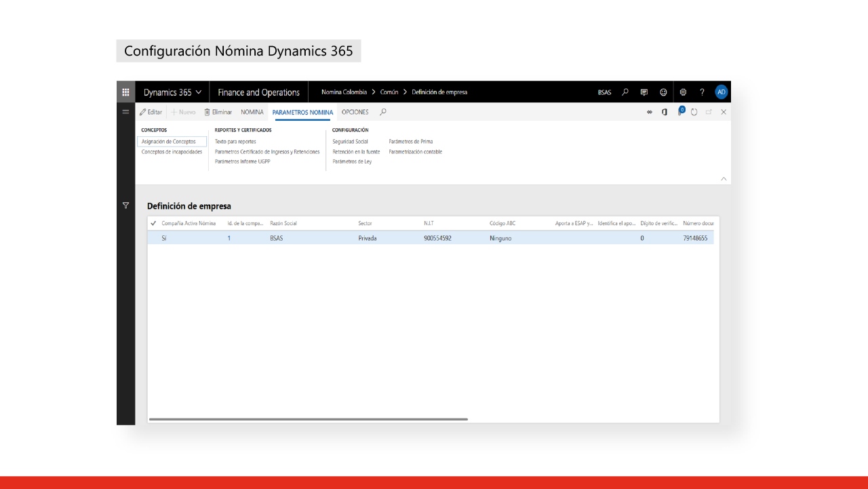Click the 'Ninguno' Código ABC cell

(500, 238)
